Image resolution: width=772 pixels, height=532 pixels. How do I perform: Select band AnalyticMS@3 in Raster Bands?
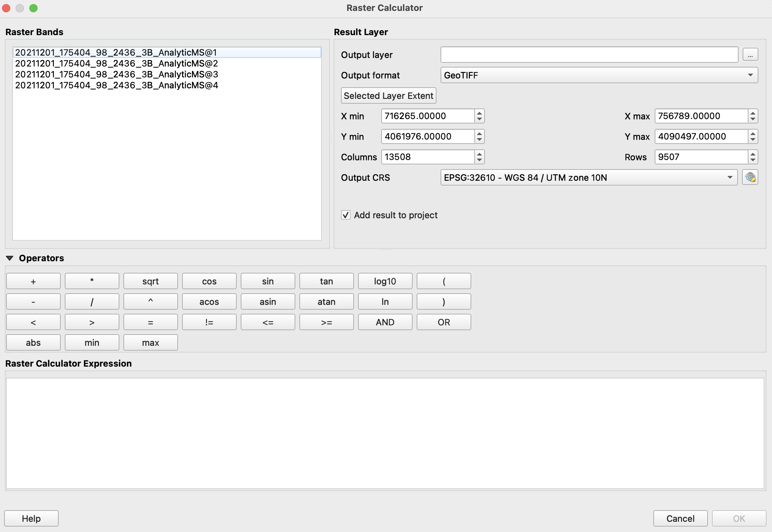pos(167,74)
